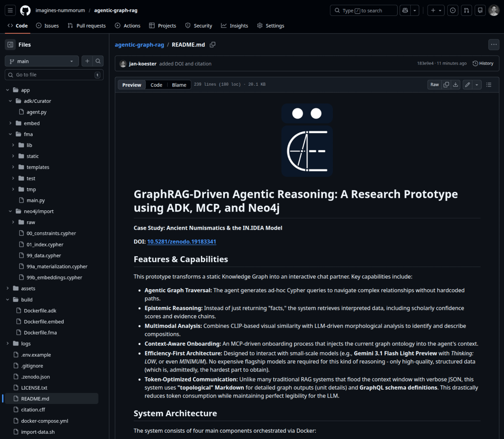Edit README with the pencil icon
Screen dimensions: 504x439
(467, 85)
